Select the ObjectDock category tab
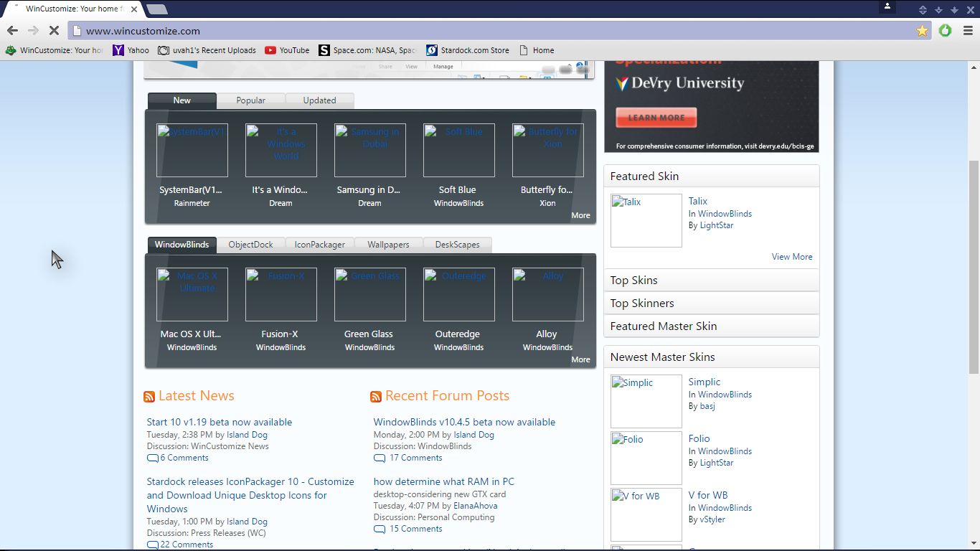 [250, 245]
